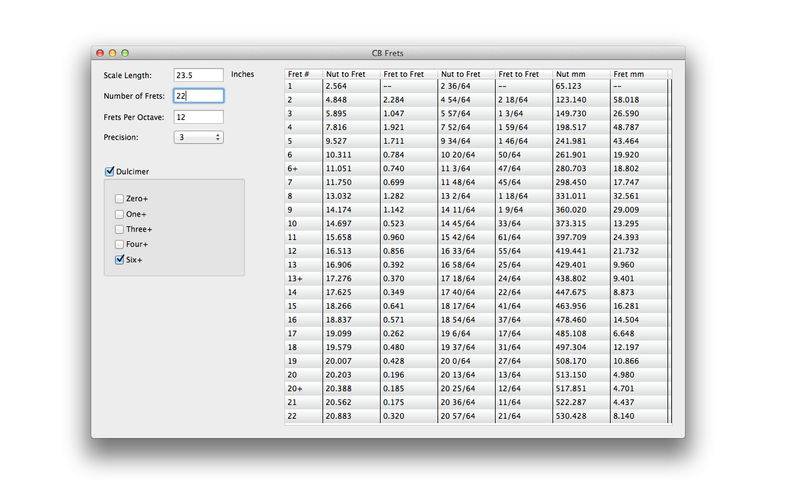Select cell 1.047 in fret 3 row
Screen dimensions: 800x500
click(409, 114)
